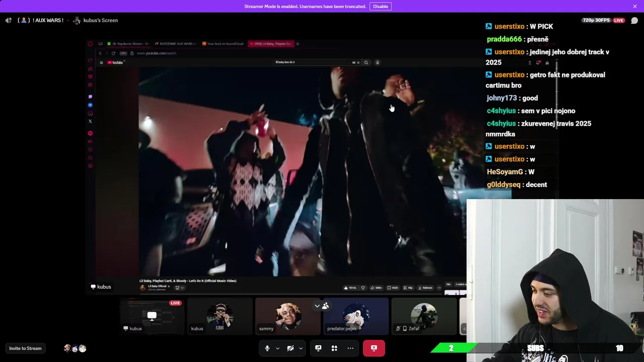Open the 720p 30FPS stream quality indicator
Screen dimensions: 644x362
point(596,21)
